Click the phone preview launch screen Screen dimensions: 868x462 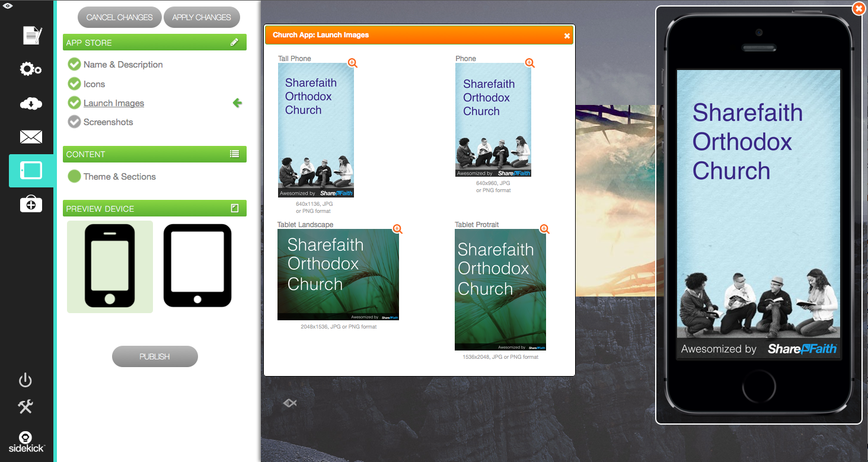click(759, 214)
